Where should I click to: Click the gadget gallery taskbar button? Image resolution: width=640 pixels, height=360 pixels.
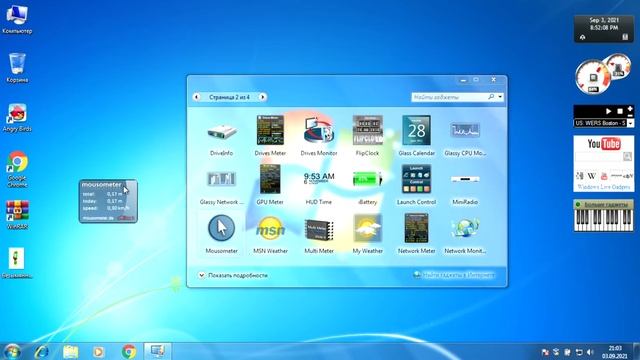coord(158,351)
